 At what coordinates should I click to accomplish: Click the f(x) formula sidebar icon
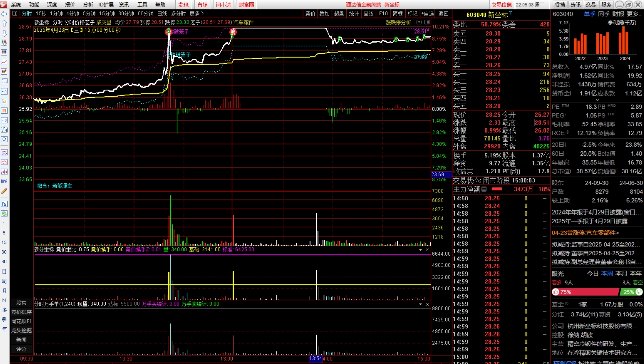[x=4, y=130]
